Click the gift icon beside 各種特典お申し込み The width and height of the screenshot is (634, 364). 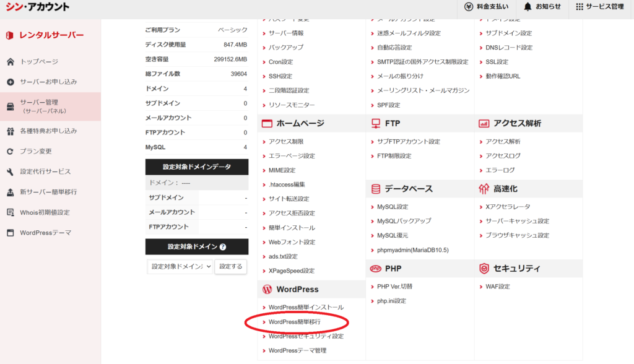point(10,131)
